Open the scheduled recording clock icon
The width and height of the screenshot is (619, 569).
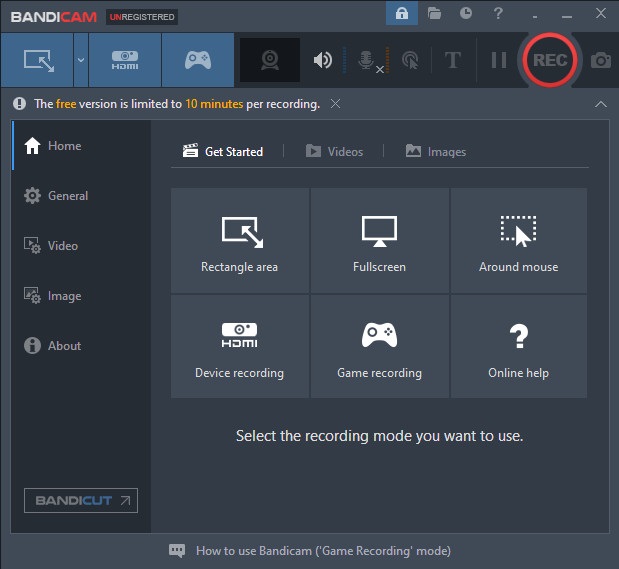[x=466, y=13]
